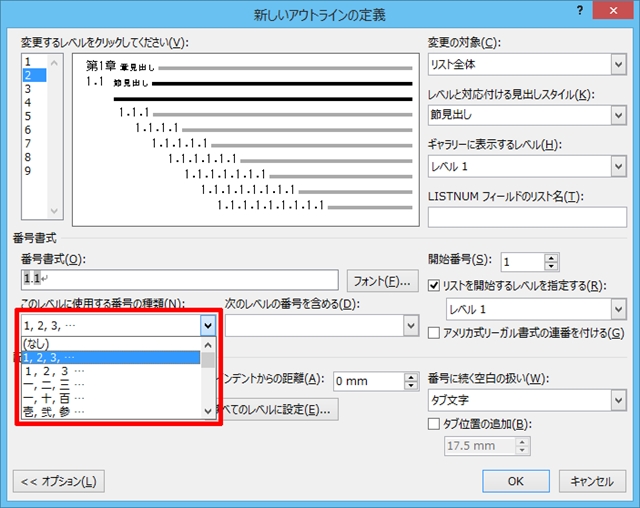Select level 9 in level list
The width and height of the screenshot is (640, 508).
coord(34,171)
